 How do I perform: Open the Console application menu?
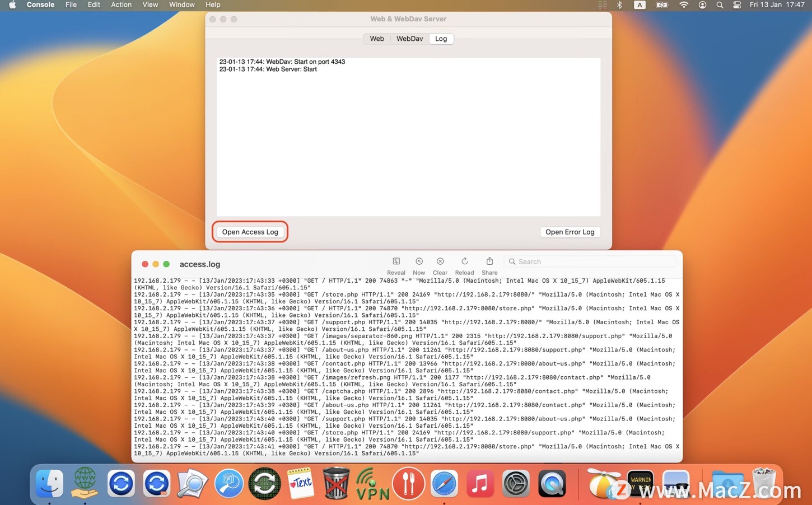(x=40, y=4)
